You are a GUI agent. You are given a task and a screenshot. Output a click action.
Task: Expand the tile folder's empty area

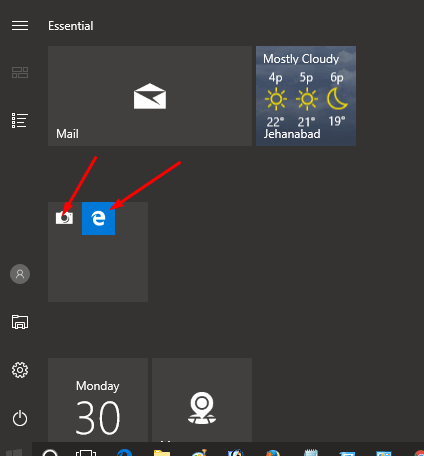98,269
